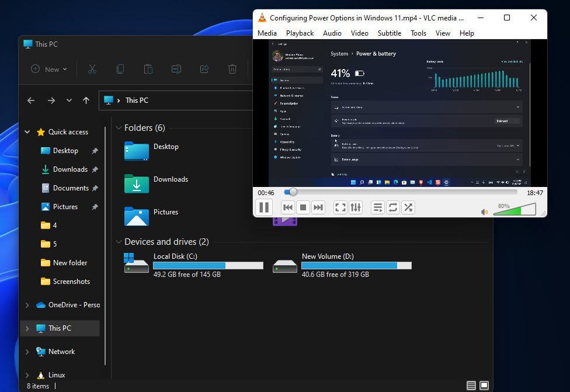This screenshot has height=392, width=570.
Task: Select Downloads under Quick access
Action: point(70,169)
